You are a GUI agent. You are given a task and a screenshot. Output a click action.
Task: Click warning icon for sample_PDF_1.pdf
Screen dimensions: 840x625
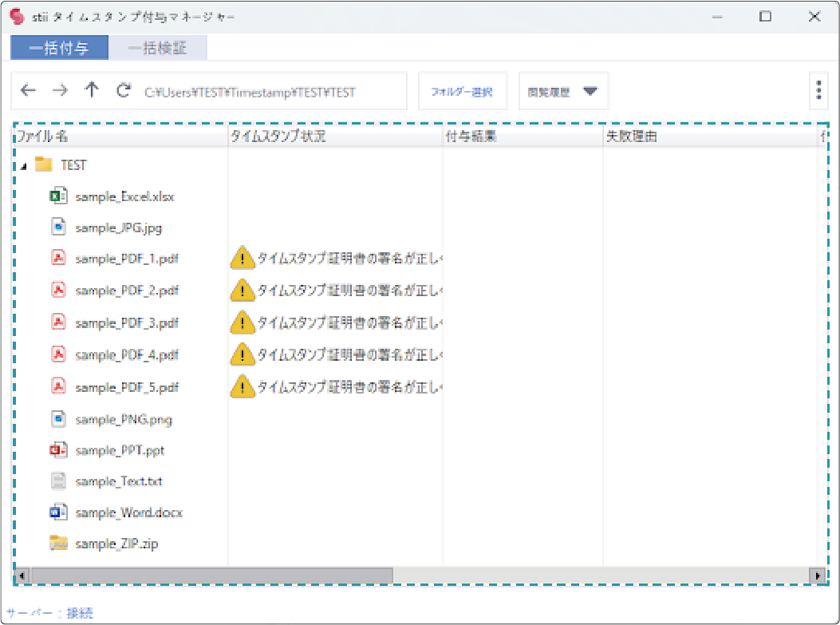click(242, 259)
